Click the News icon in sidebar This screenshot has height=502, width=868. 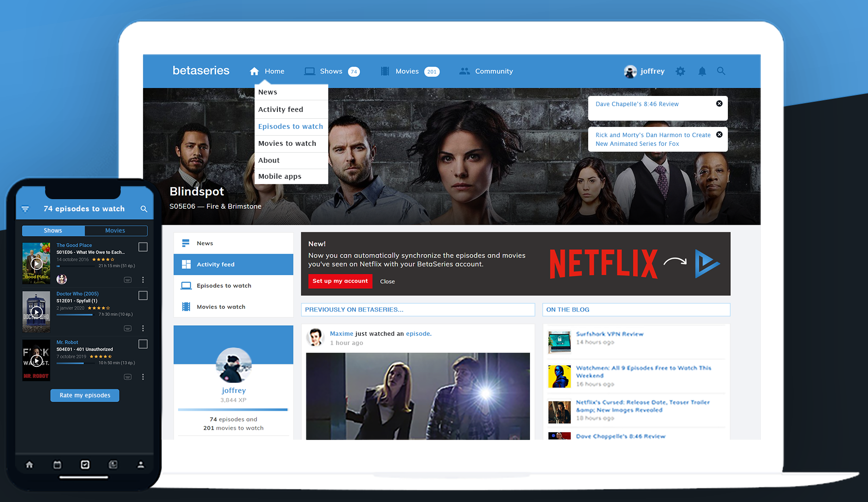(x=186, y=243)
